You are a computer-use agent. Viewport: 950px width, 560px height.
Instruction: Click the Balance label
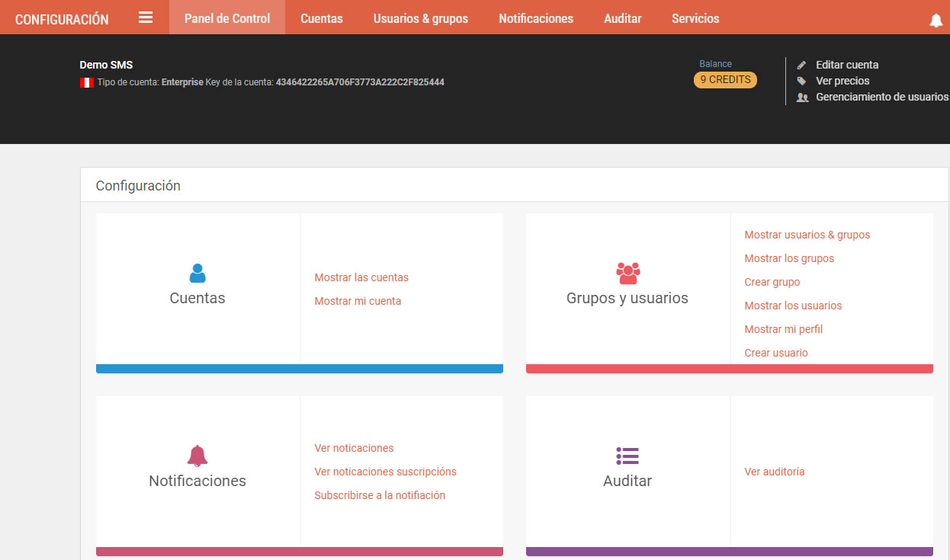coord(715,64)
